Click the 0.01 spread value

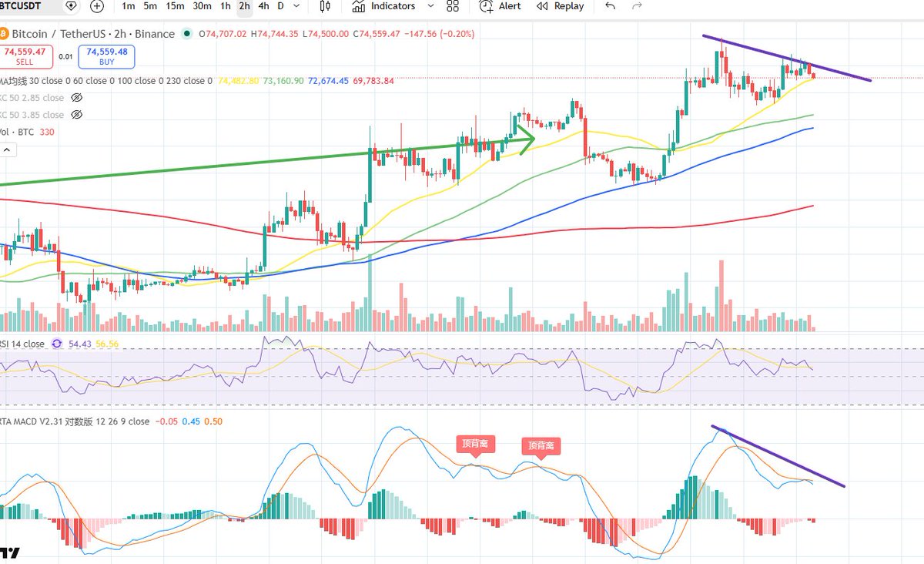tap(65, 56)
